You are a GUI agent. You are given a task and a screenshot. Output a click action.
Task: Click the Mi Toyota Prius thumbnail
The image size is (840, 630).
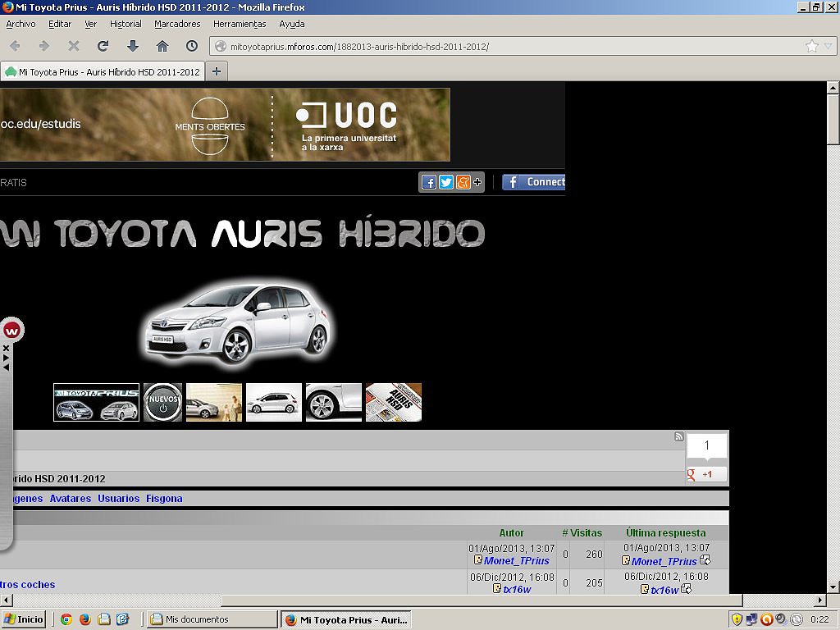pyautogui.click(x=97, y=402)
